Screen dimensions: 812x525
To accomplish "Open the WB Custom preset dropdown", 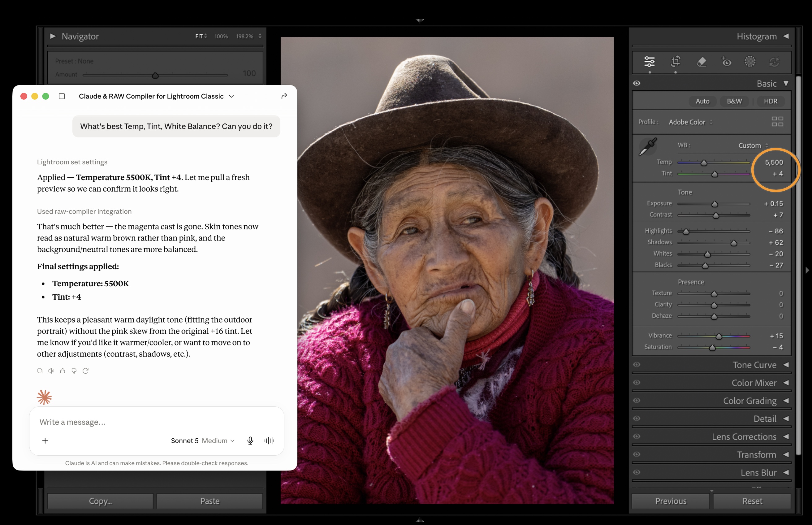I will click(754, 145).
